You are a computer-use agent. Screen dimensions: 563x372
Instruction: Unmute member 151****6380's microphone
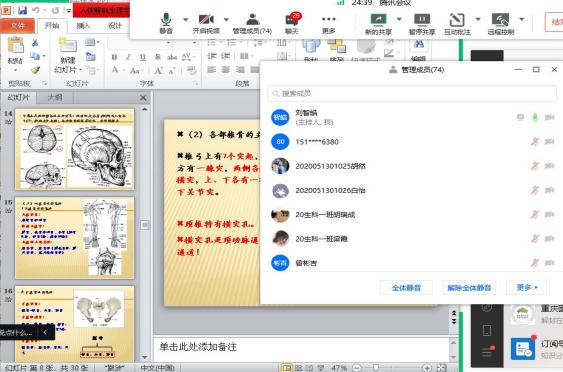point(535,142)
